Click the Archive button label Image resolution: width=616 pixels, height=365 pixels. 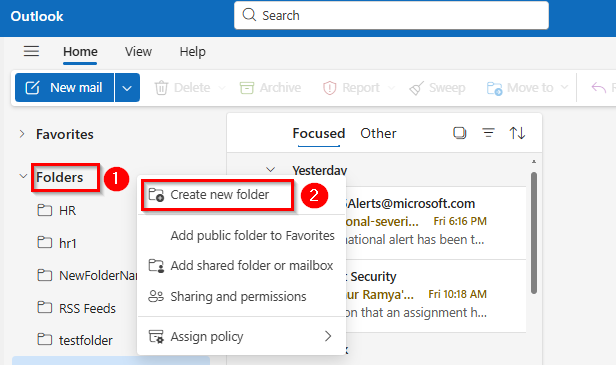point(280,88)
